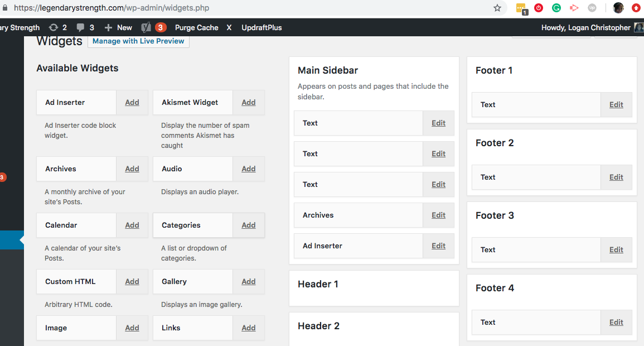
Task: Expand the Ad Inserter widget in Main Sidebar
Action: (x=438, y=246)
